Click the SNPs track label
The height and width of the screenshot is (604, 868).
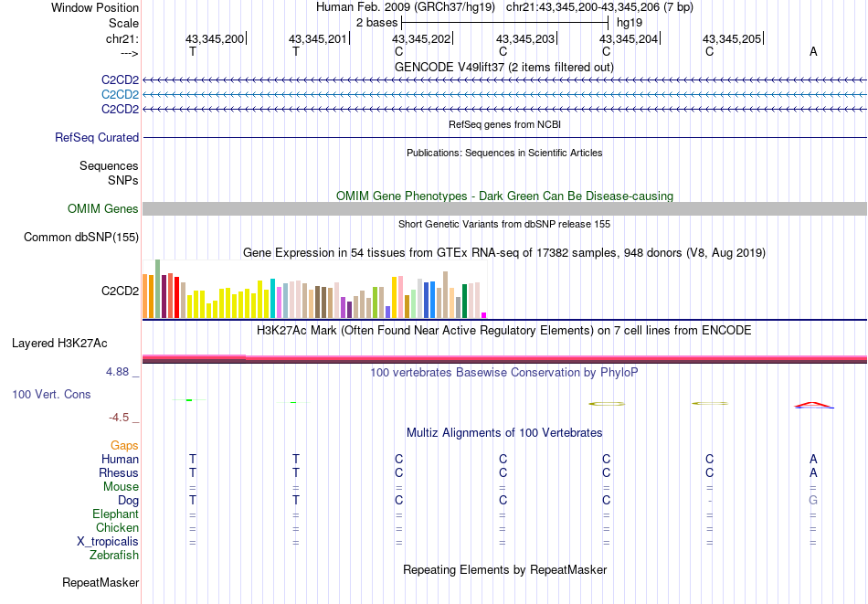pyautogui.click(x=123, y=181)
